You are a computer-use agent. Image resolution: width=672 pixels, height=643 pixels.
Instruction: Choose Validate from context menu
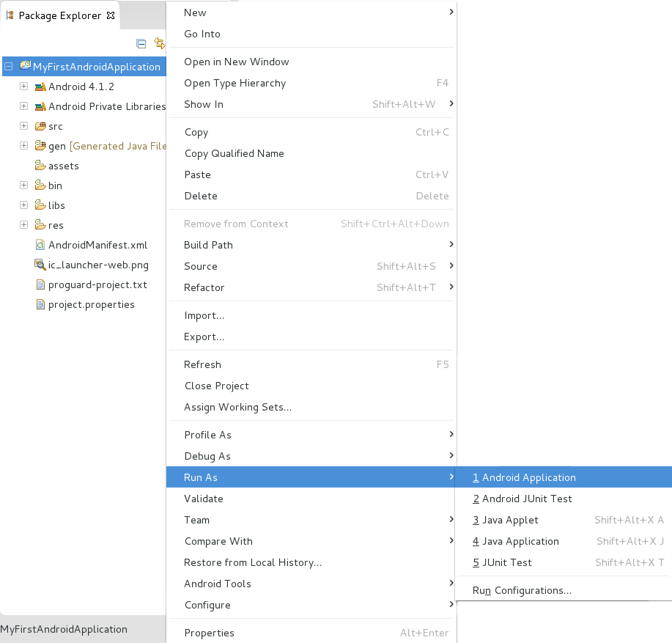(x=311, y=499)
